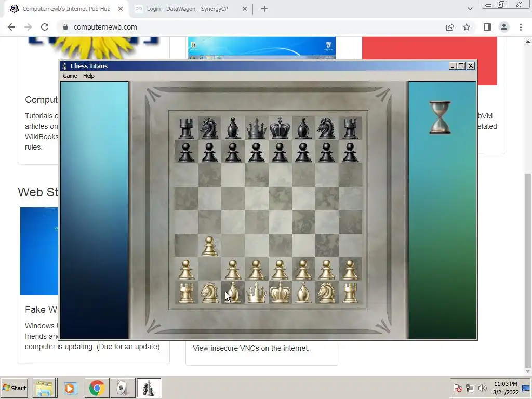This screenshot has height=399, width=532.
Task: Select the white kingside bishop
Action: [303, 292]
